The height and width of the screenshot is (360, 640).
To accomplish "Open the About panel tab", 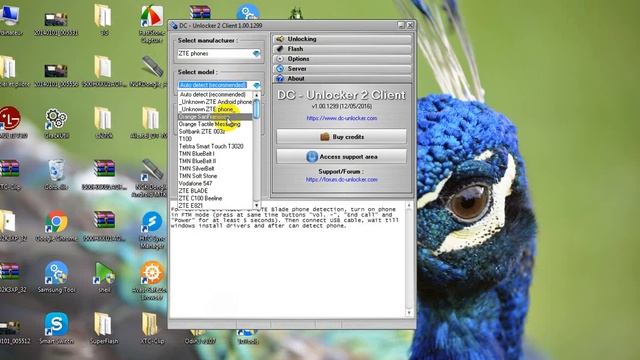I will (342, 78).
